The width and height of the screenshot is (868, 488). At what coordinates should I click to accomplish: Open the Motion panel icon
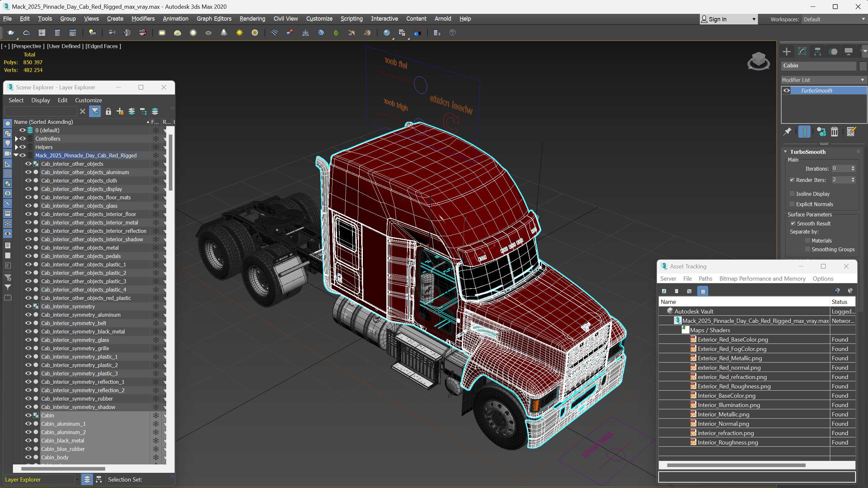833,52
